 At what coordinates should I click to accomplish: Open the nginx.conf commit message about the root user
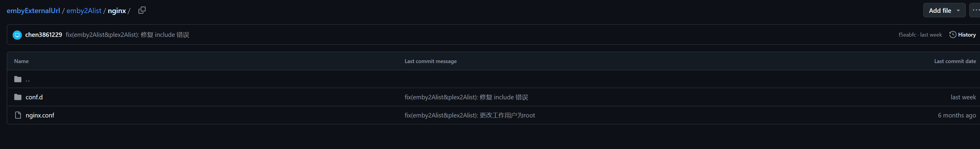coord(469,115)
